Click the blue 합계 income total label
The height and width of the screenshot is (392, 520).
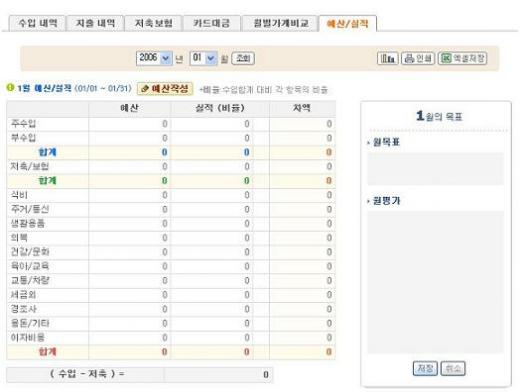pos(47,152)
